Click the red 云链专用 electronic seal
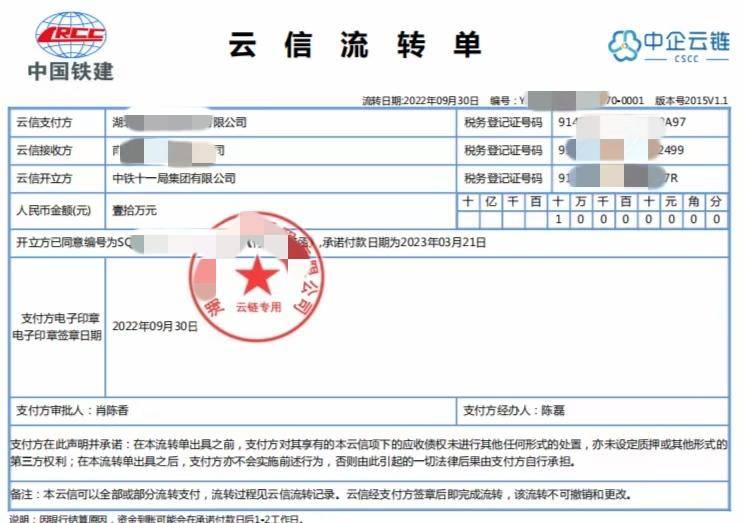 click(x=257, y=277)
